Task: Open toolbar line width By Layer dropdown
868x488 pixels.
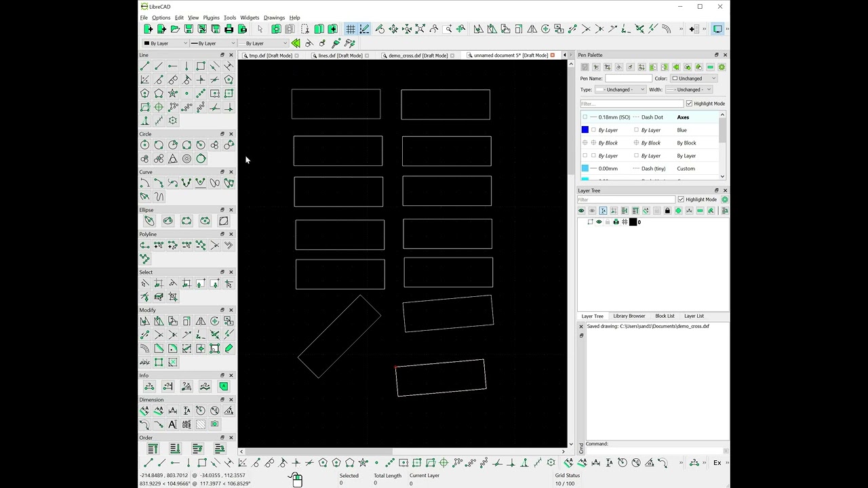Action: click(212, 43)
